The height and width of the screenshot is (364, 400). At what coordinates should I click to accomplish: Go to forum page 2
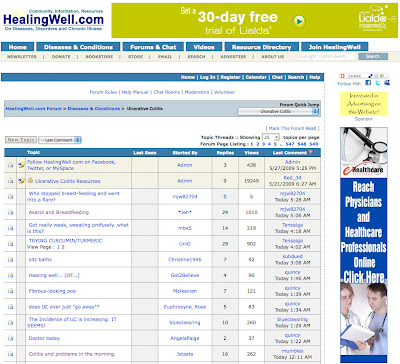258,144
